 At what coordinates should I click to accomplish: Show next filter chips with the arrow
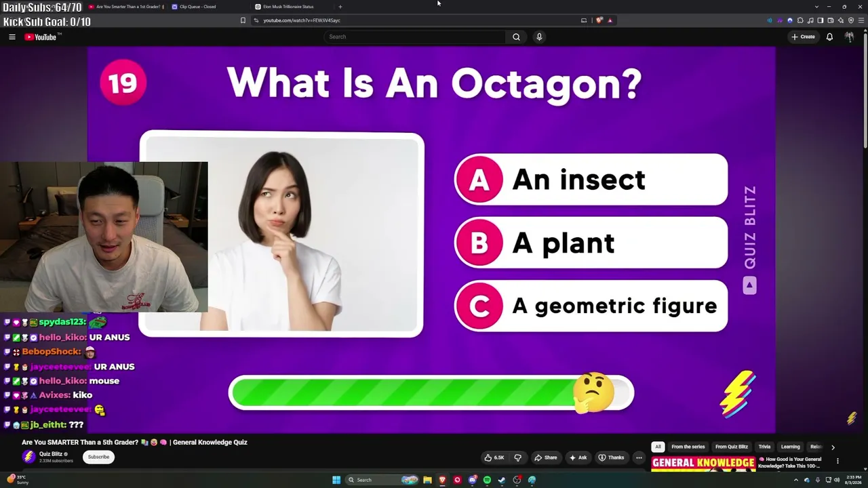coord(833,447)
